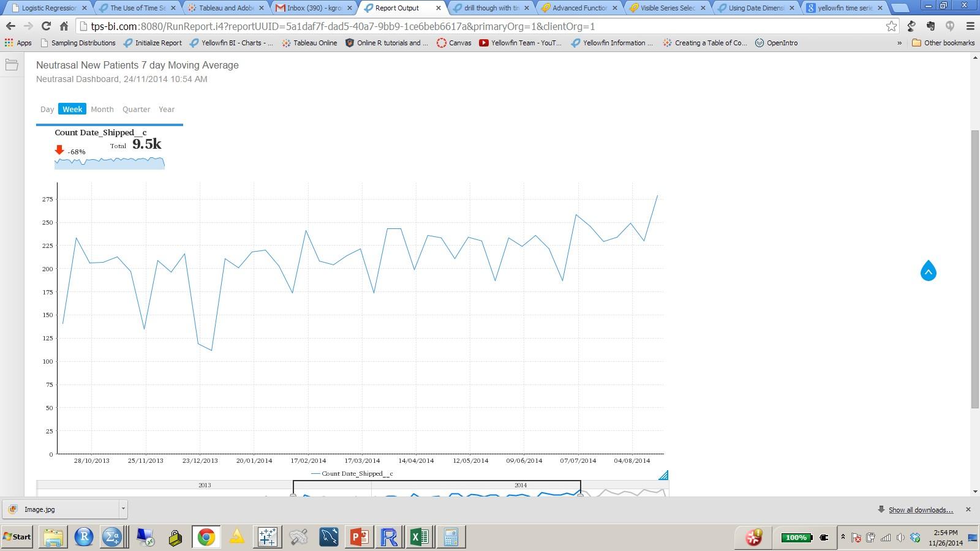Image resolution: width=980 pixels, height=551 pixels.
Task: Open the Chrome hamburger menu
Action: click(x=970, y=26)
